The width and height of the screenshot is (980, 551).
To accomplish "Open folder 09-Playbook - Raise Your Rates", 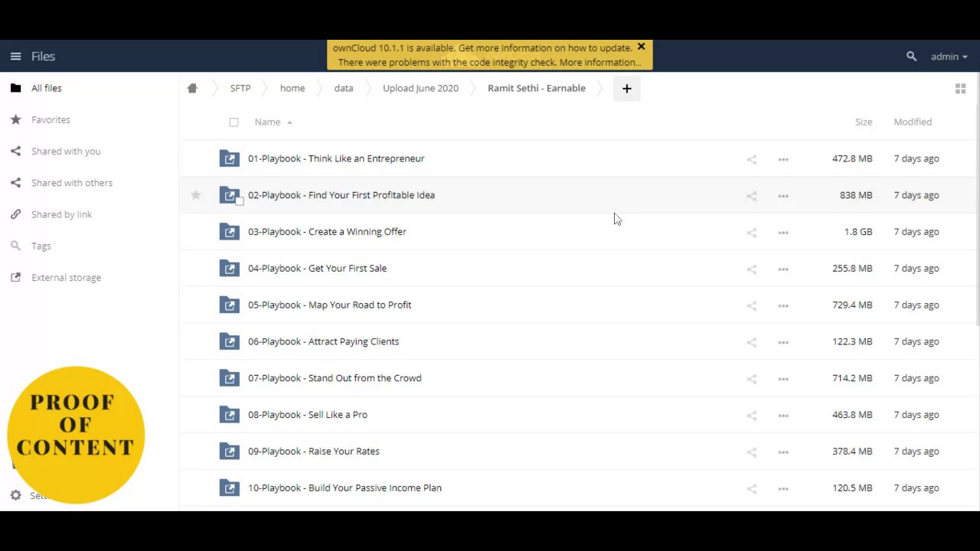I will 314,452.
